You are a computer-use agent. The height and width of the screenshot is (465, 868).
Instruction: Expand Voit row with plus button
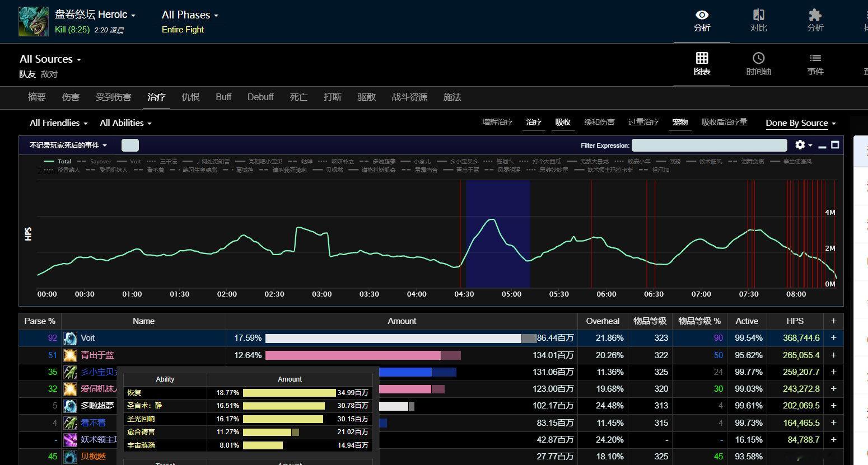(x=833, y=338)
